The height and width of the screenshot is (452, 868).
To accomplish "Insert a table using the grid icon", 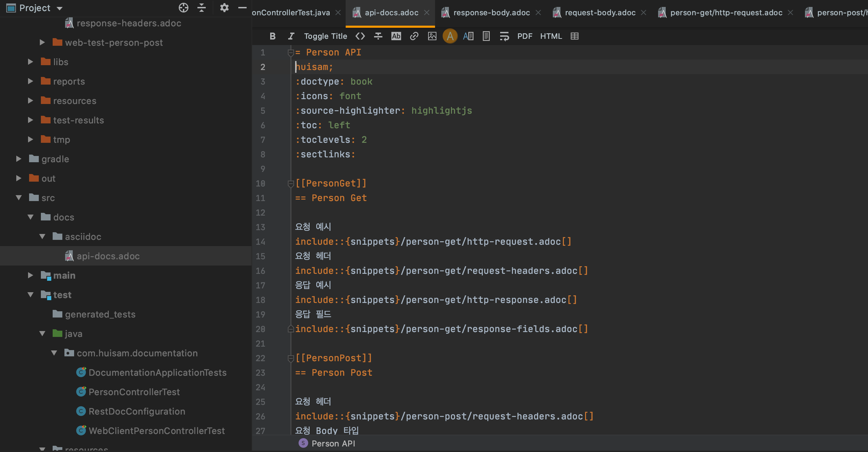I will pyautogui.click(x=574, y=36).
